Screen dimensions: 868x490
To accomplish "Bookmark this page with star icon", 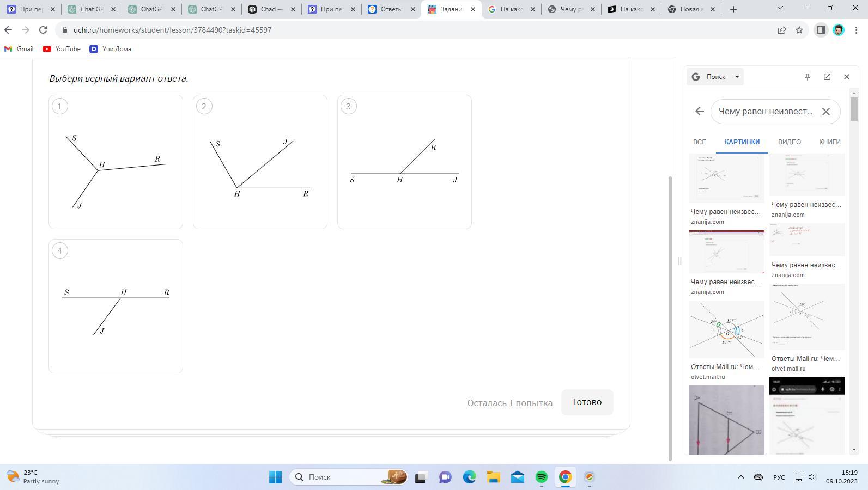I will (x=799, y=30).
